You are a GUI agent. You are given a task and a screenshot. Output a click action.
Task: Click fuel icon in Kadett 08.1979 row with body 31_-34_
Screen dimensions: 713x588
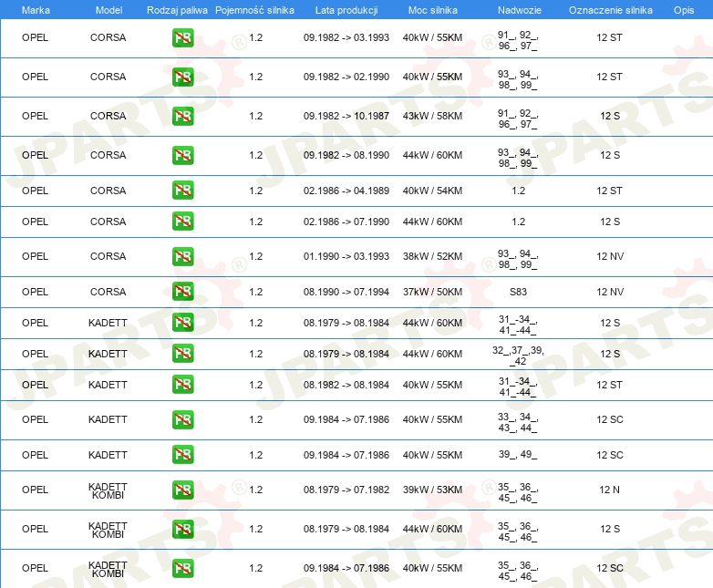click(x=182, y=323)
